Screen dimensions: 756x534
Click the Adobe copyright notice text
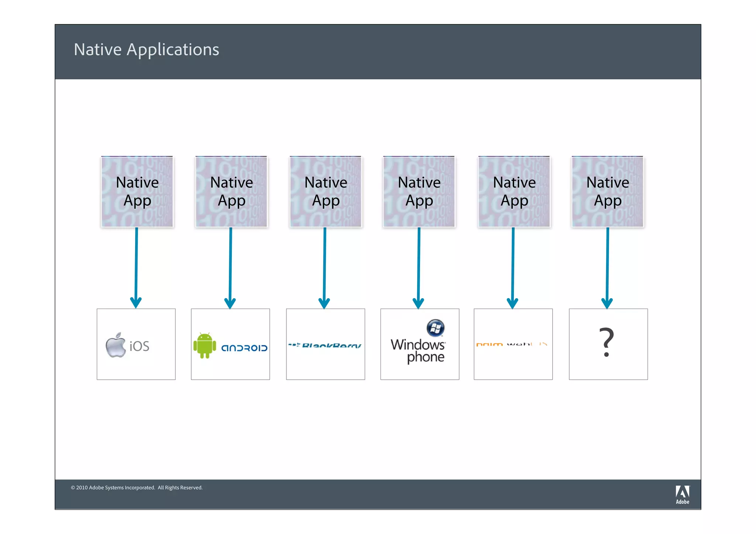click(x=137, y=488)
